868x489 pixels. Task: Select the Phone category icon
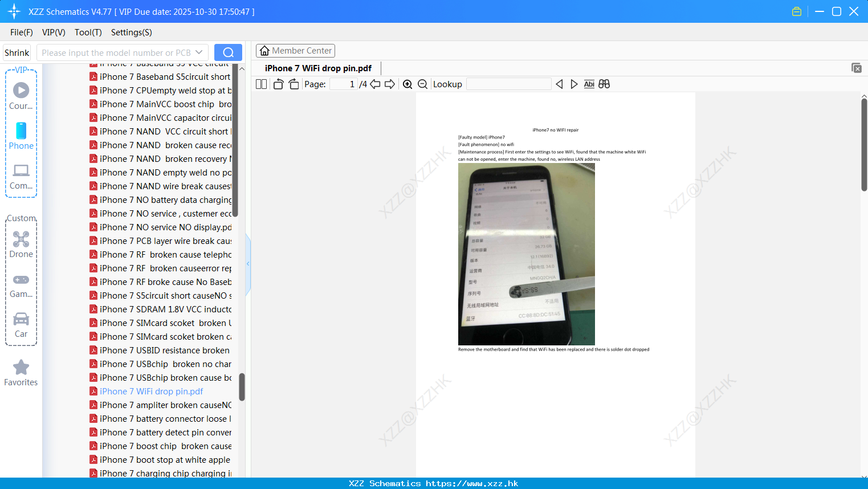pyautogui.click(x=21, y=136)
